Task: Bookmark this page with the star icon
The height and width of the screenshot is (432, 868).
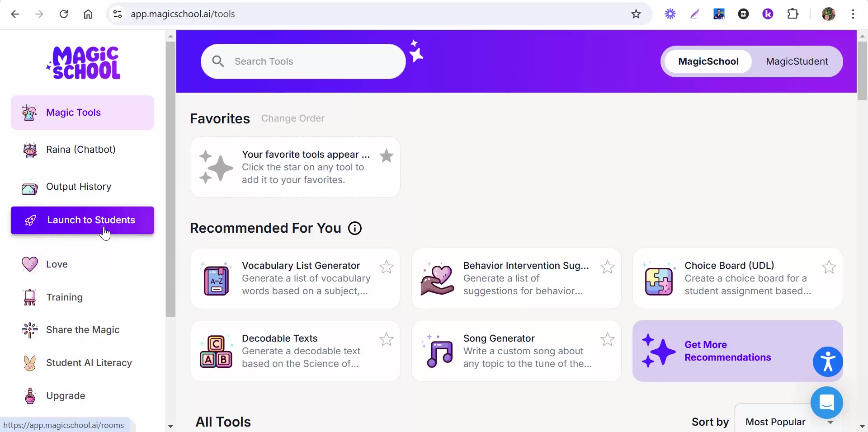Action: pos(636,14)
